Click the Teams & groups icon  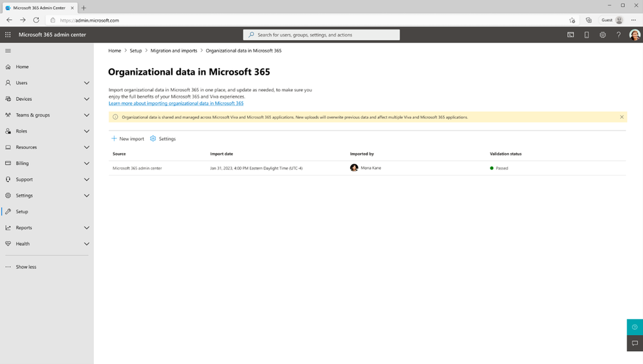click(8, 115)
